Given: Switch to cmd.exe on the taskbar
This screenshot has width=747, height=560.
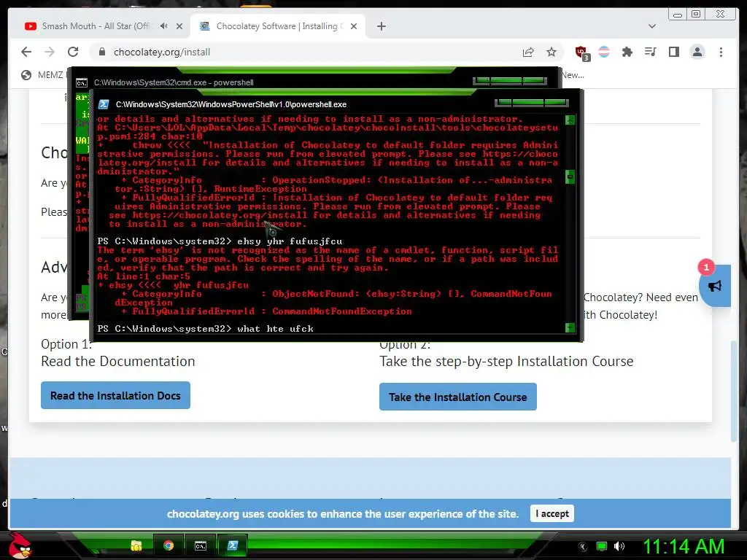Looking at the screenshot, I should coord(201,545).
